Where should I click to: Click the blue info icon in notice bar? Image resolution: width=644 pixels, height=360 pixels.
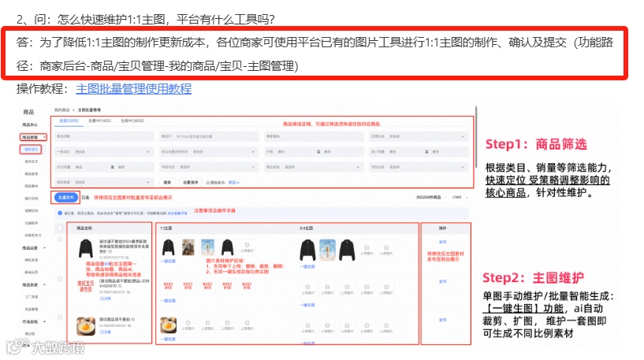click(61, 213)
